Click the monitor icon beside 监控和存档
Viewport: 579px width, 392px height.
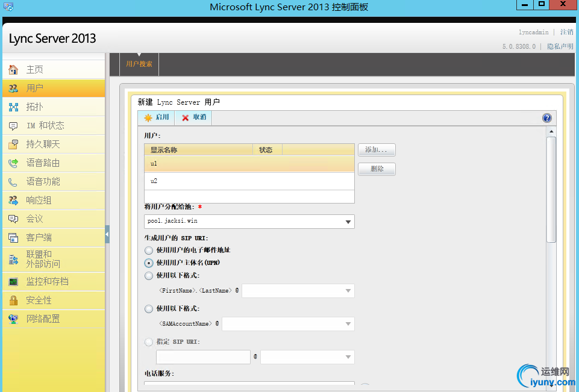[13, 282]
